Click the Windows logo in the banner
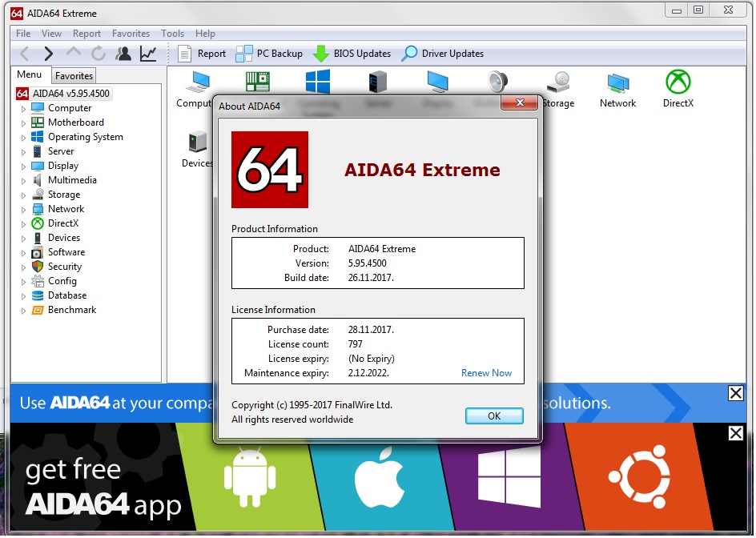 click(509, 477)
